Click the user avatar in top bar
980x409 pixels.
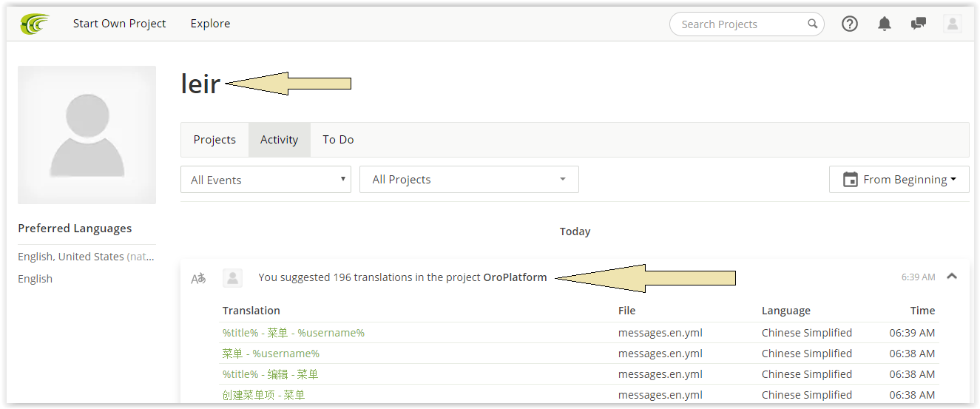pyautogui.click(x=952, y=24)
